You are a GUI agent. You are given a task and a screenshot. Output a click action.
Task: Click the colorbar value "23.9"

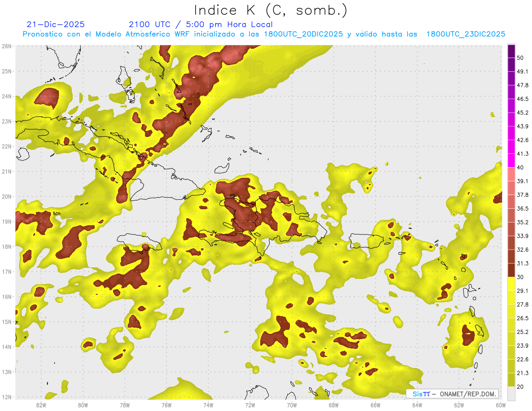coord(523,345)
